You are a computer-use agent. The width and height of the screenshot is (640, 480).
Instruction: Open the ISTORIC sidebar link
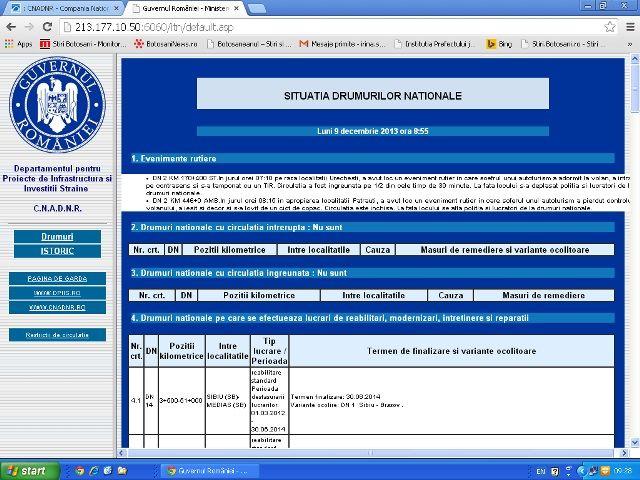pos(57,251)
